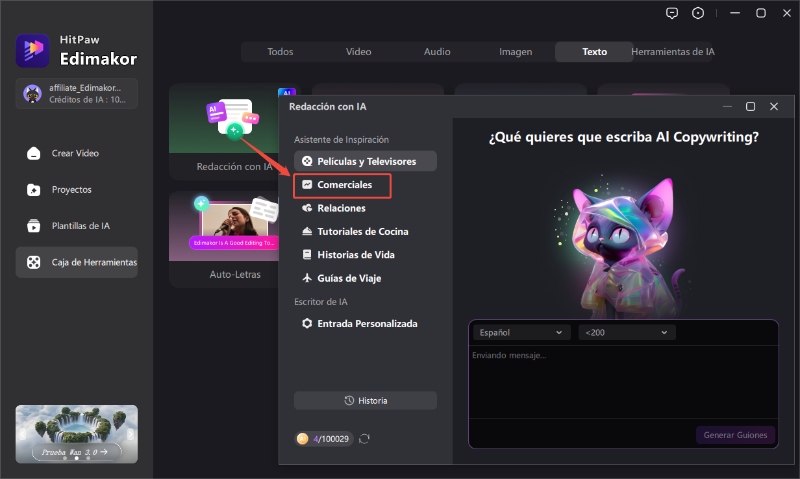Switch to Herramientas de IA tab

point(672,52)
